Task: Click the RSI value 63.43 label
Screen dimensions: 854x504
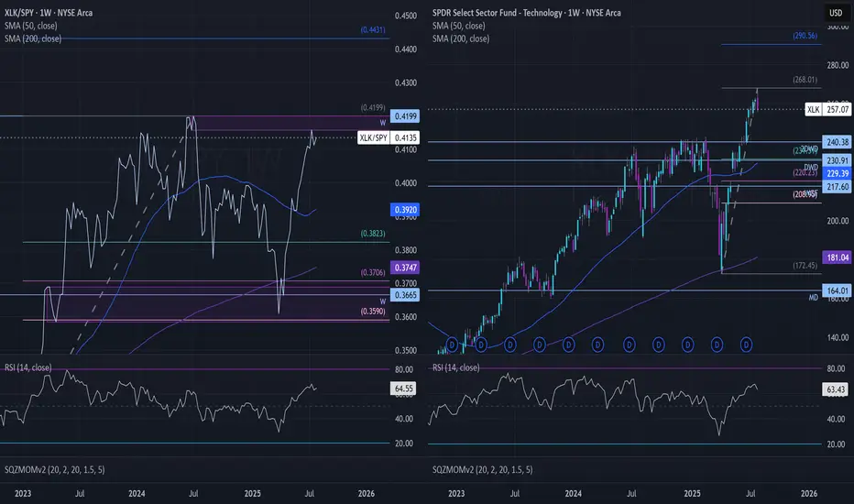Action: (x=836, y=389)
